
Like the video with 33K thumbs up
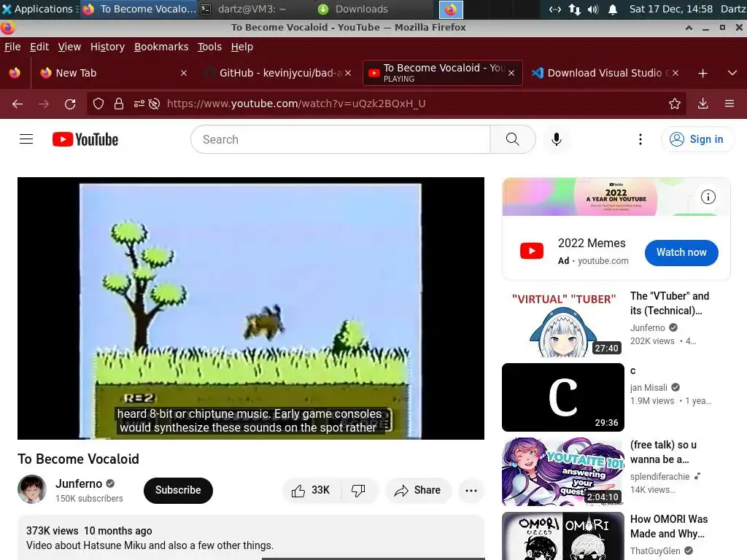[311, 490]
